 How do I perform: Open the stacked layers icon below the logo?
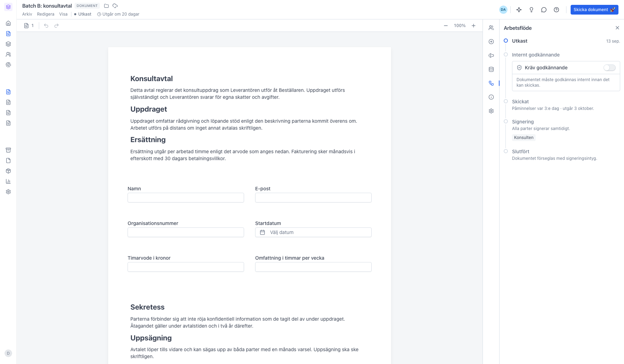8,44
